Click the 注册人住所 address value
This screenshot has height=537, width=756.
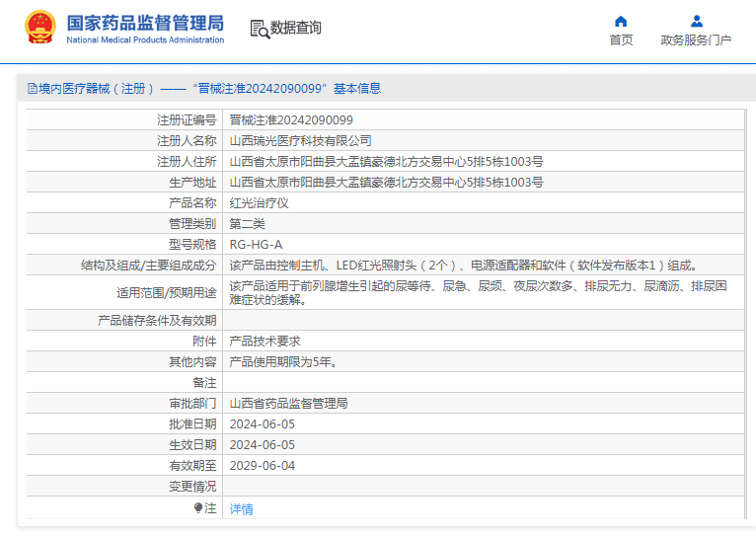click(386, 162)
